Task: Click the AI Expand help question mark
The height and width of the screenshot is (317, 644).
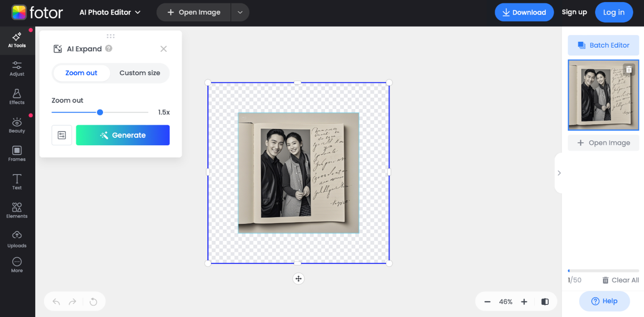Action: pos(109,49)
